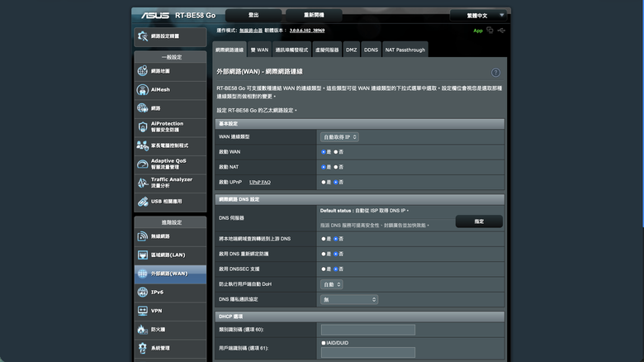Set Enable NAT to No

coord(335,167)
